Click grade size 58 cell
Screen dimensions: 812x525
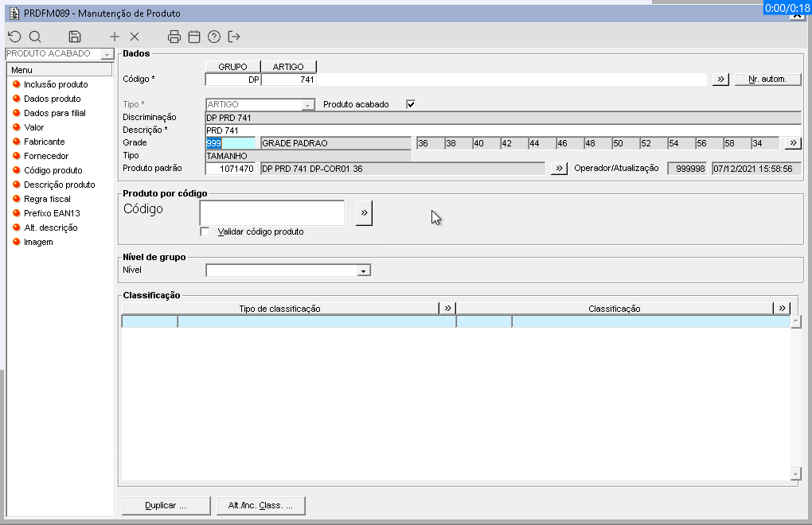coord(737,143)
